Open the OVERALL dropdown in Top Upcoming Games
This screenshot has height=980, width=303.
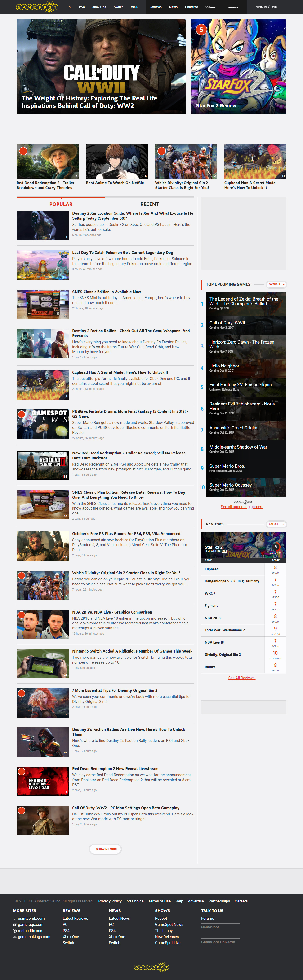276,285
